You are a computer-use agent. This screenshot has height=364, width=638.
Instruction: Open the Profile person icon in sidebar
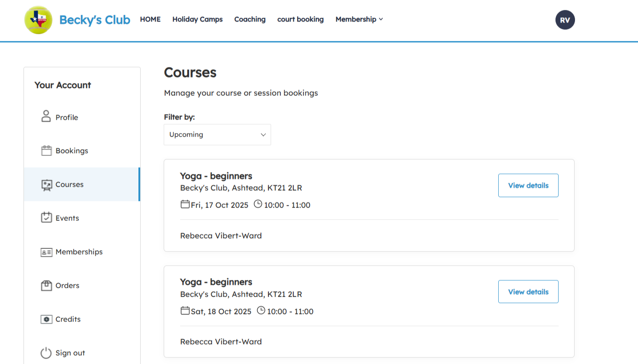click(46, 117)
